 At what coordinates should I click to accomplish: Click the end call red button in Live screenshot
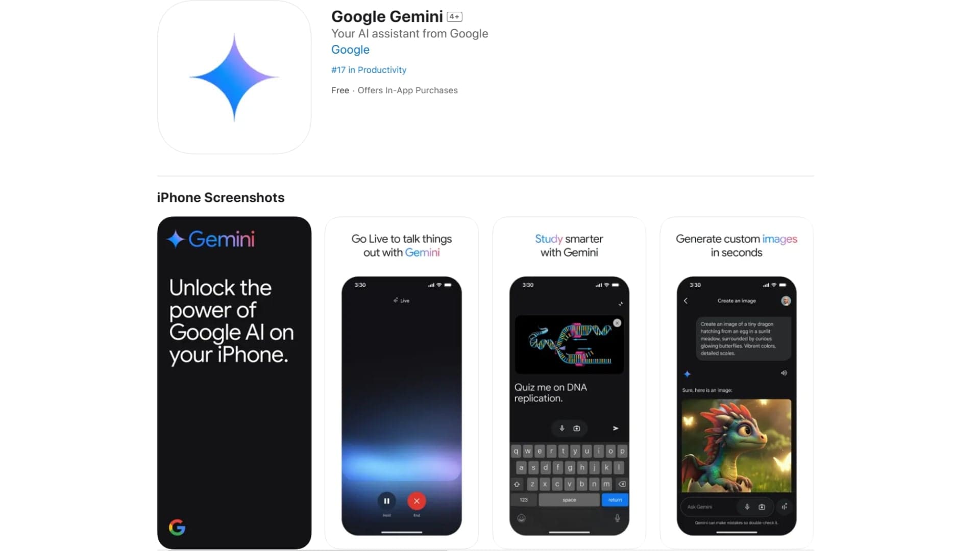pos(416,500)
